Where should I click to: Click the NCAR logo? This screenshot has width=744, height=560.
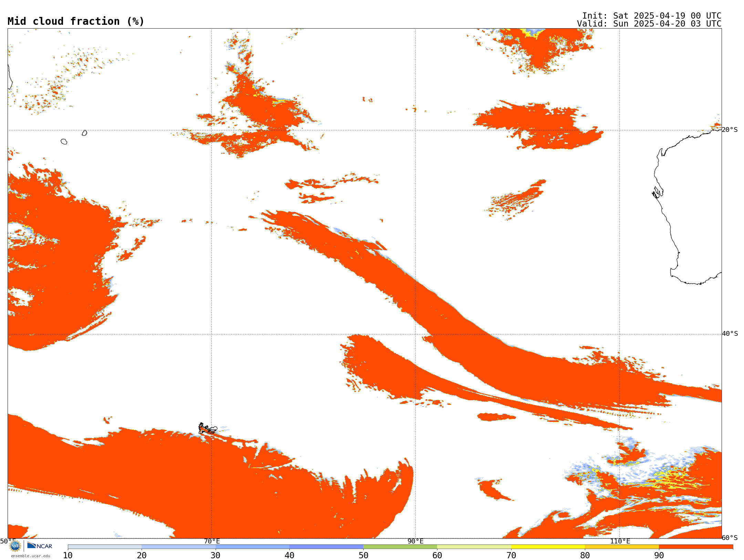coord(40,546)
